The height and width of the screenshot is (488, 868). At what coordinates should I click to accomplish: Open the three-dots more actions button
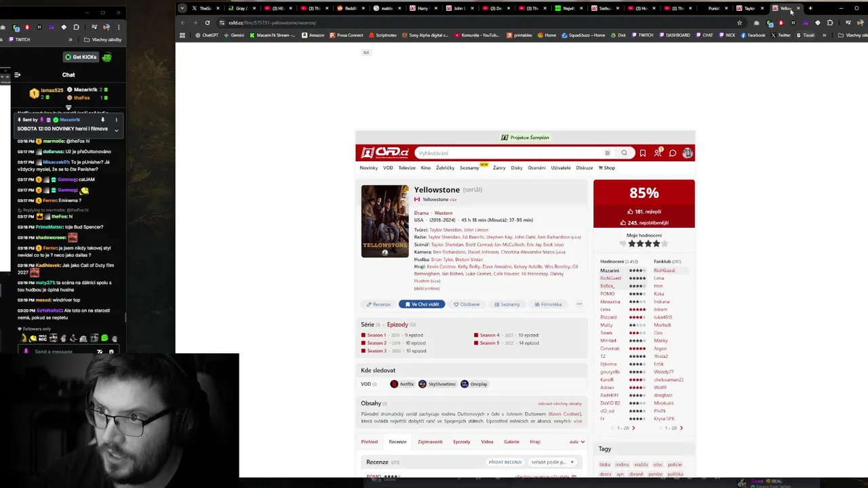pos(579,304)
